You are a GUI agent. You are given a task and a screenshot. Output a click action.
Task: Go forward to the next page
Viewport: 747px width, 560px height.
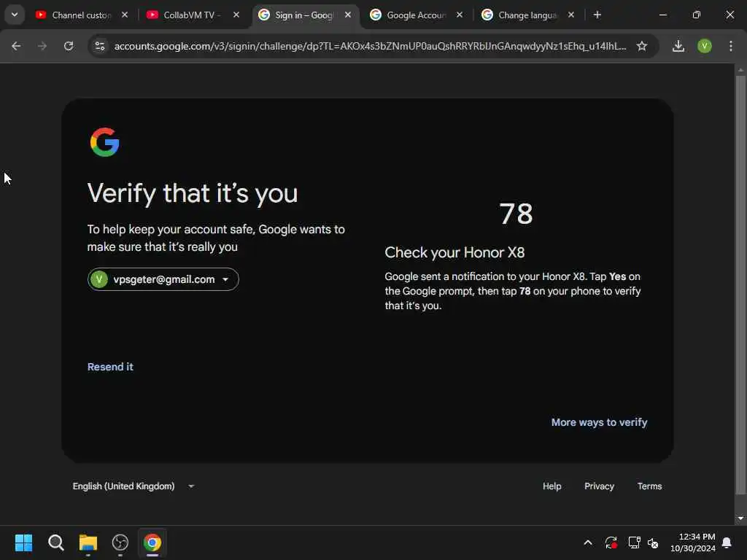(42, 46)
